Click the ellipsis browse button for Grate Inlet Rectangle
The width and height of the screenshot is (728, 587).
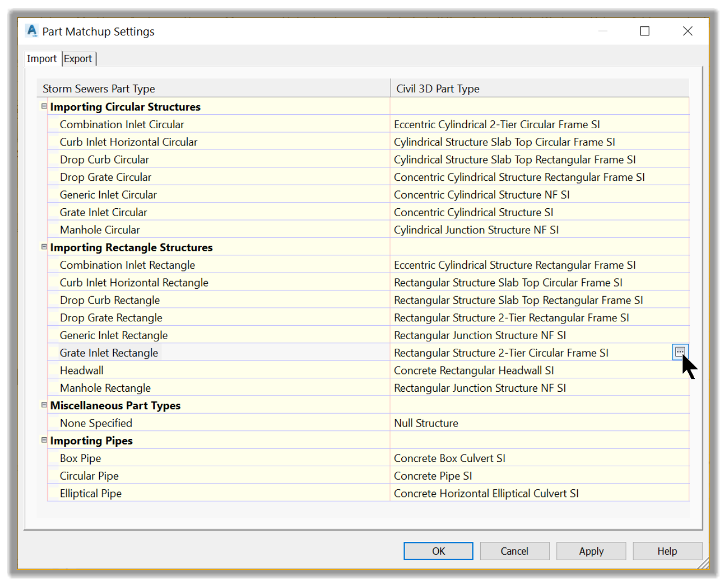click(x=680, y=352)
